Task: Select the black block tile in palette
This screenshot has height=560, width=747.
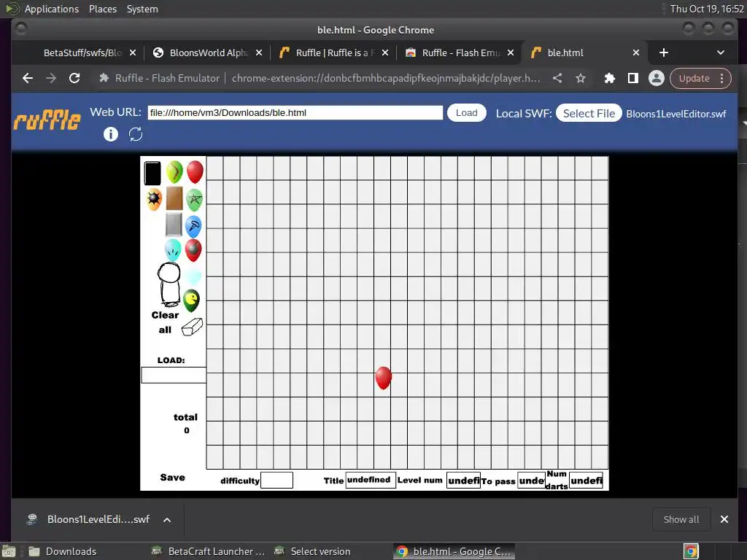Action: [x=152, y=173]
